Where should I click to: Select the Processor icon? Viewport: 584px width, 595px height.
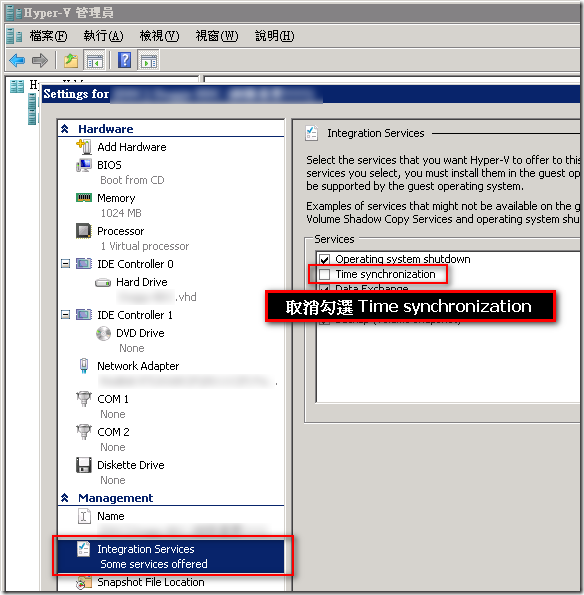pyautogui.click(x=84, y=231)
